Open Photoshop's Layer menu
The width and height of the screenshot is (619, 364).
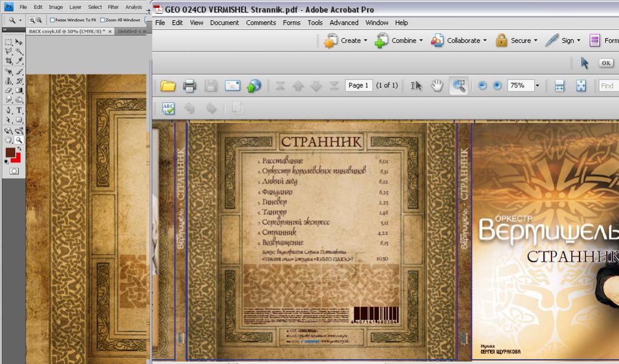pos(75,7)
